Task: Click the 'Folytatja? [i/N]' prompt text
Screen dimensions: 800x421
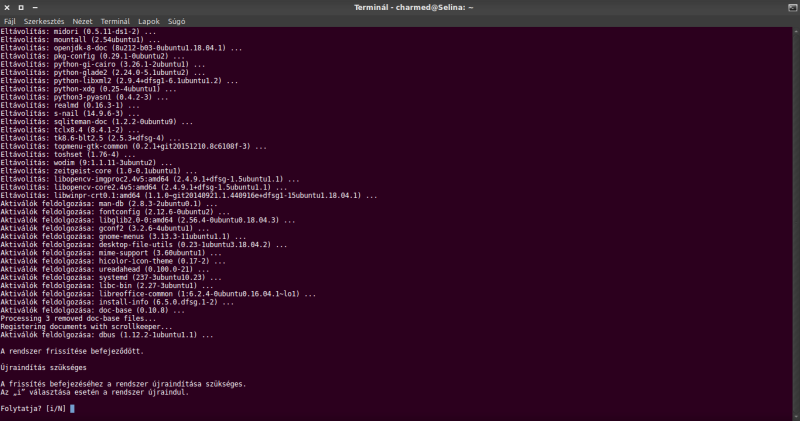Action: [x=33, y=408]
